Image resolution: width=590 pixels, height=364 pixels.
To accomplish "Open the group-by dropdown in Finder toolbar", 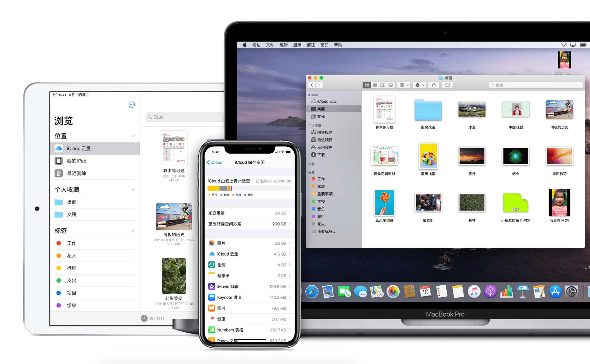I will click(404, 85).
